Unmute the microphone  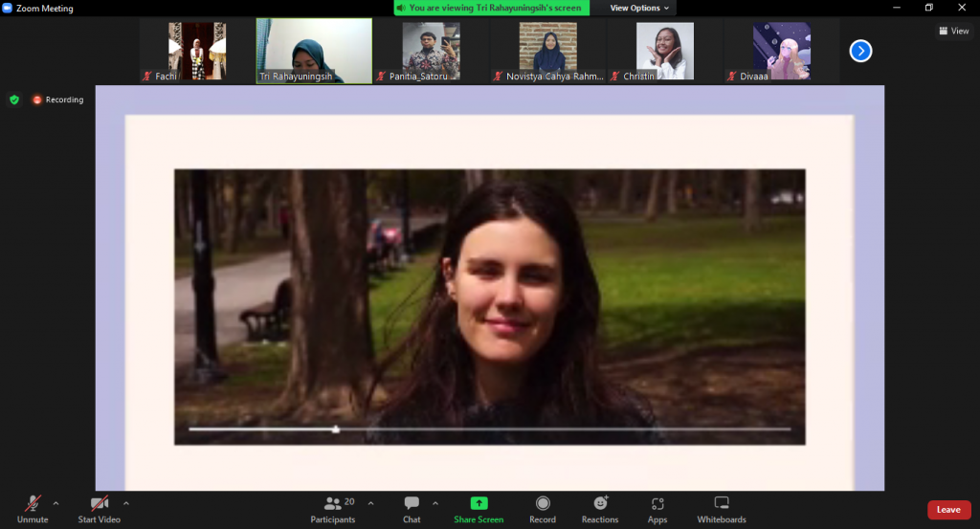pos(33,508)
